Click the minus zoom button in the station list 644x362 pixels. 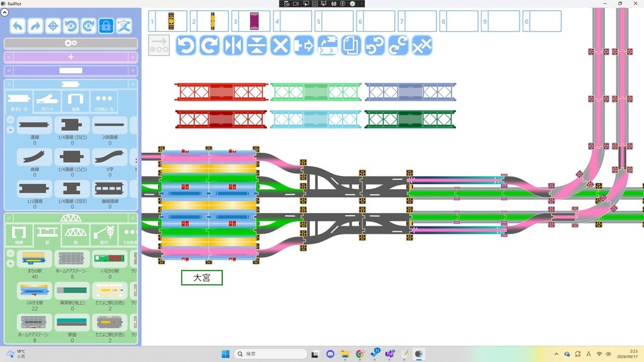pos(10,254)
